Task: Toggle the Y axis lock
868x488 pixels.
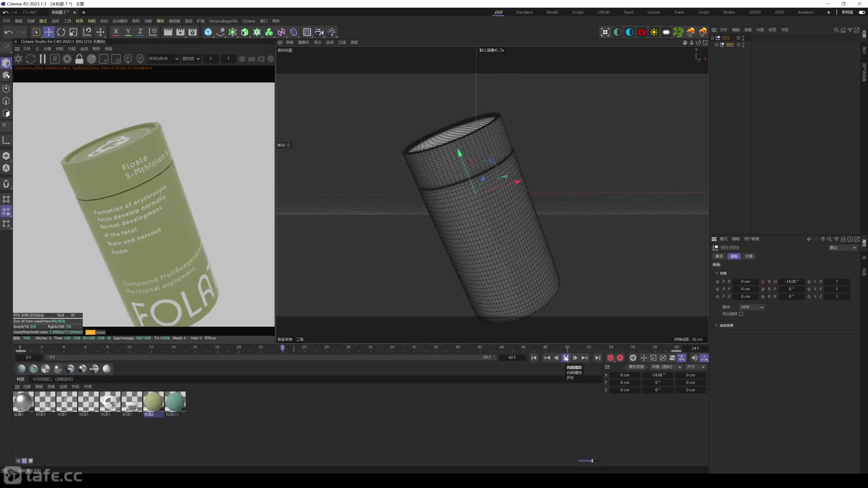Action: 128,32
